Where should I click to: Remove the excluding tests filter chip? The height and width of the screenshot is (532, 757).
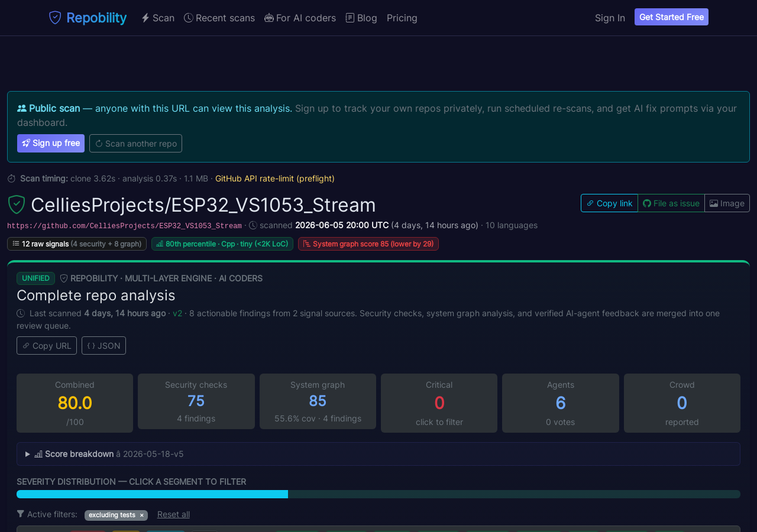142,515
